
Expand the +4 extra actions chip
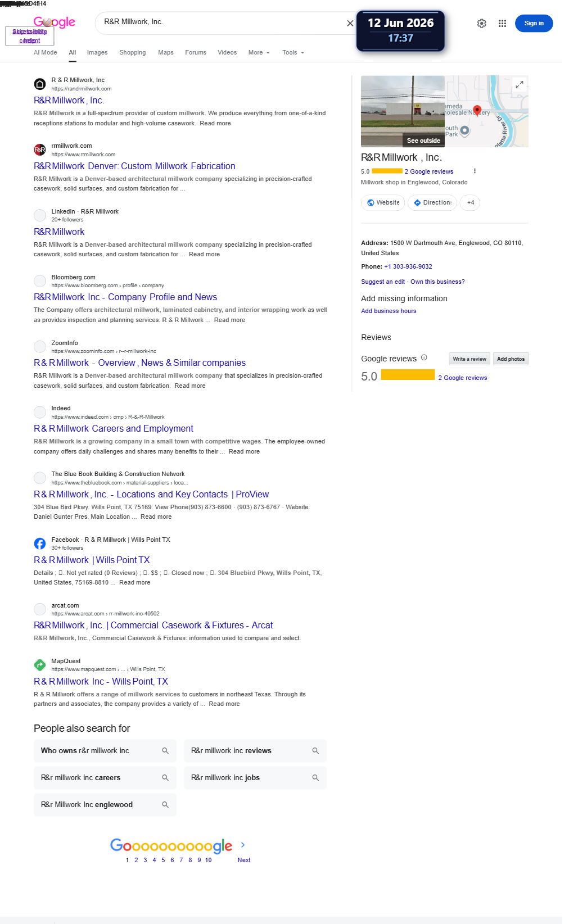470,202
